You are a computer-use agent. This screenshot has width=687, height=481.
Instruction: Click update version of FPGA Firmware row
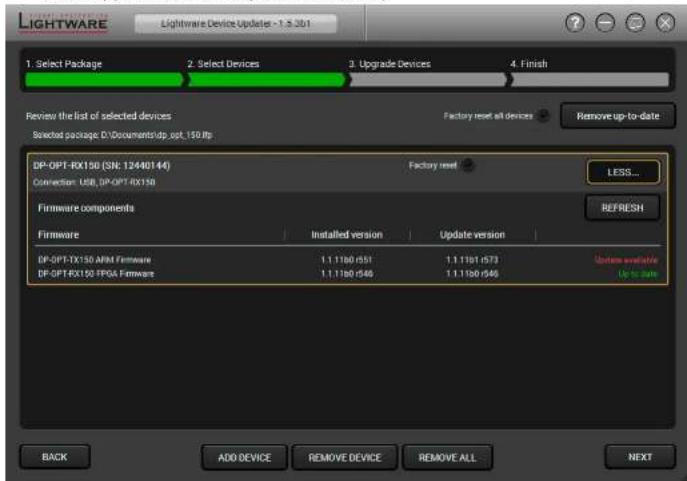472,274
